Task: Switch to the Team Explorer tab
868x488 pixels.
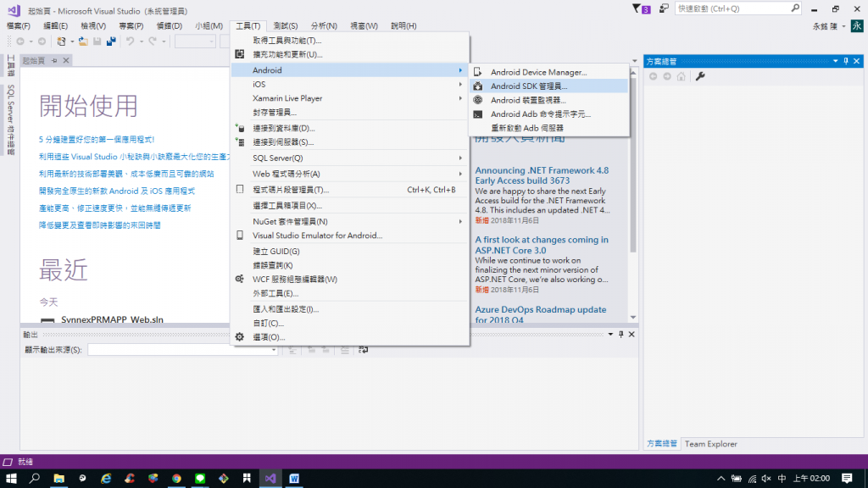Action: coord(711,444)
